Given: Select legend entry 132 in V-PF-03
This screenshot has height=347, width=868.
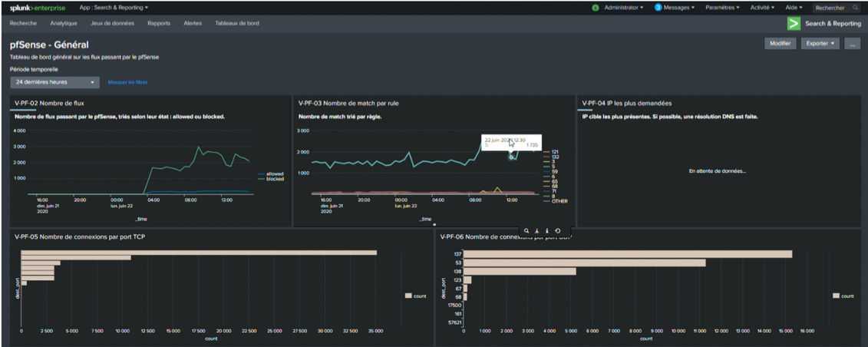Looking at the screenshot, I should [x=550, y=157].
